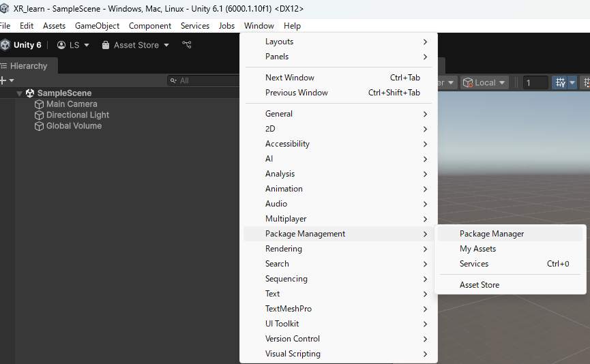Click the Hierarchy search field

click(x=203, y=80)
